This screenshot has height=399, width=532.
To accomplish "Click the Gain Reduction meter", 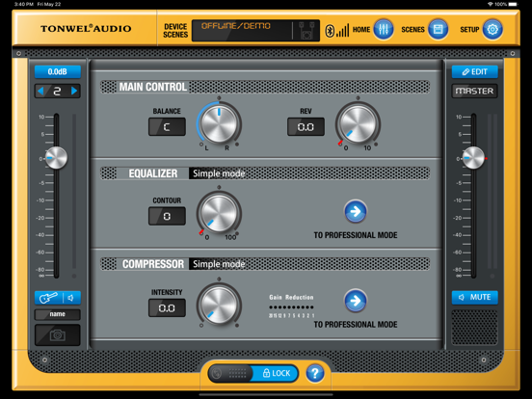I will (x=291, y=307).
